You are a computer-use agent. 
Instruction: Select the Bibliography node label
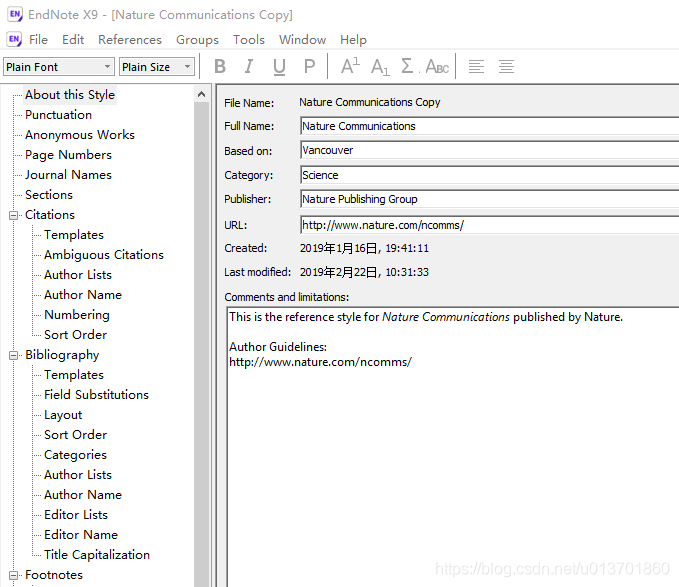62,355
